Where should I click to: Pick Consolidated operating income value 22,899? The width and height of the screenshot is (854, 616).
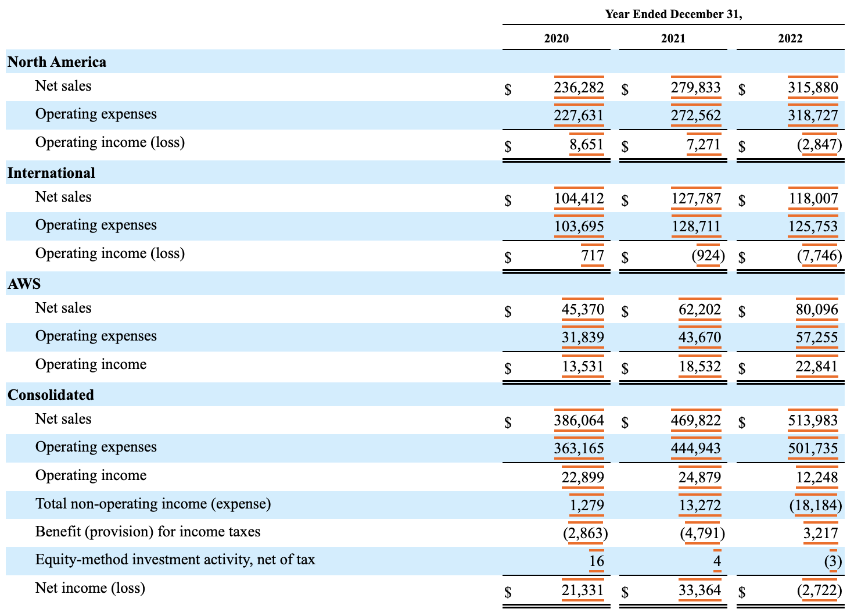[x=583, y=477]
